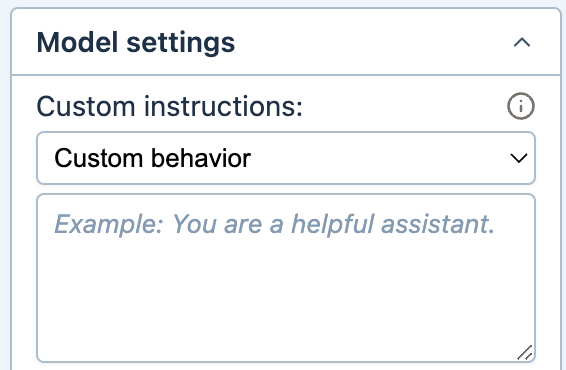
Task: Click the empty area of the Model settings header bar
Action: click(x=372, y=43)
